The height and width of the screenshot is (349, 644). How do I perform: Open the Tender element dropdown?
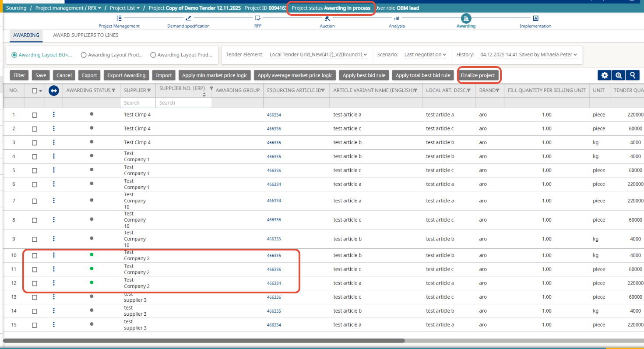(318, 55)
